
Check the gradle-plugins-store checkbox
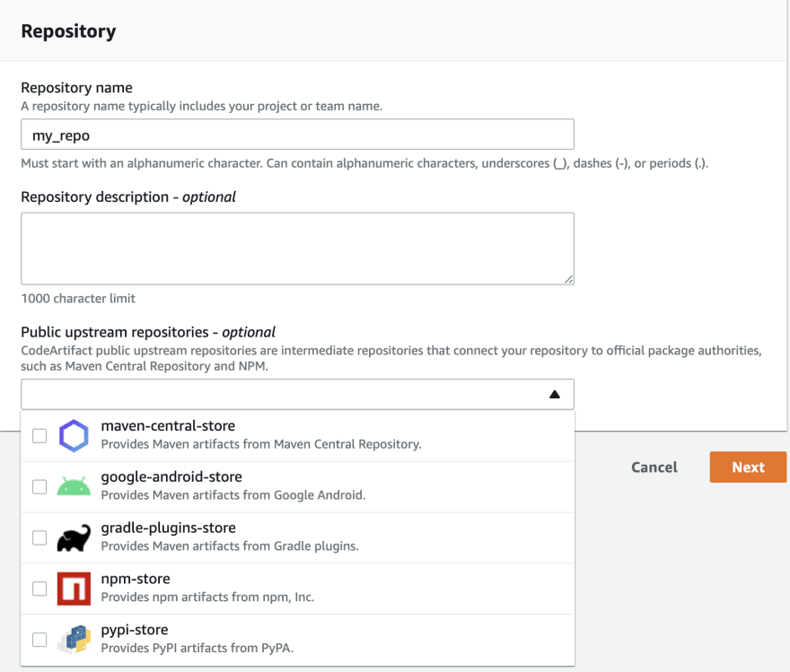coord(39,538)
